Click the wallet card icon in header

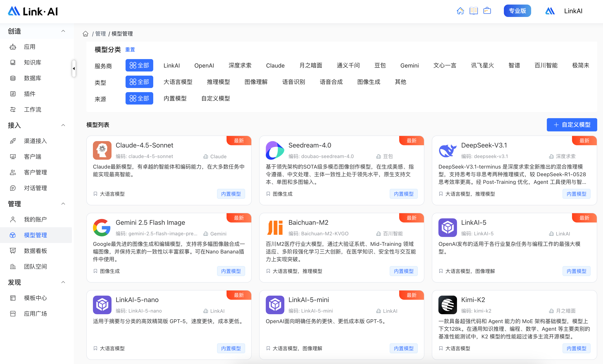coord(487,11)
